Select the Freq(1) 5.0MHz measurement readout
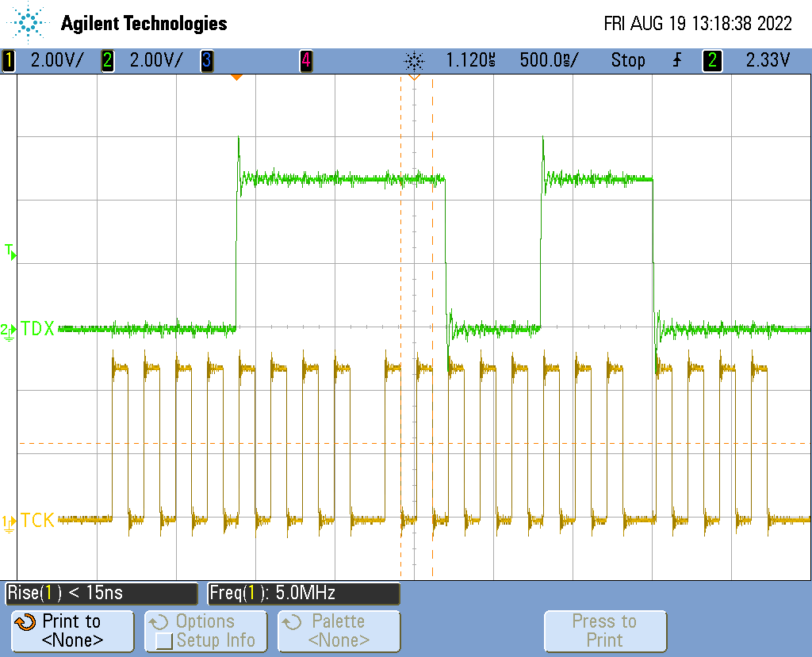This screenshot has height=657, width=812. (304, 593)
